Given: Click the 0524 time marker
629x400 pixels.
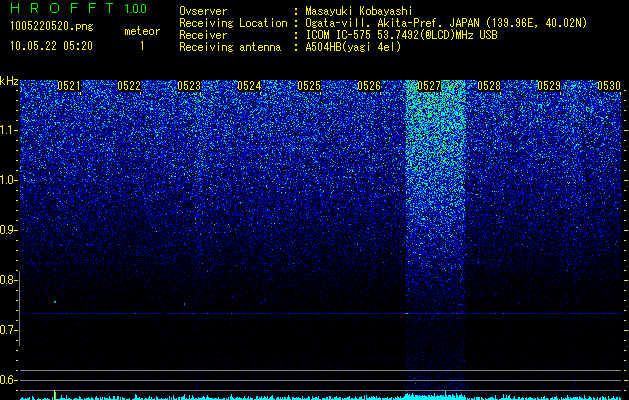Looking at the screenshot, I should coord(249,86).
